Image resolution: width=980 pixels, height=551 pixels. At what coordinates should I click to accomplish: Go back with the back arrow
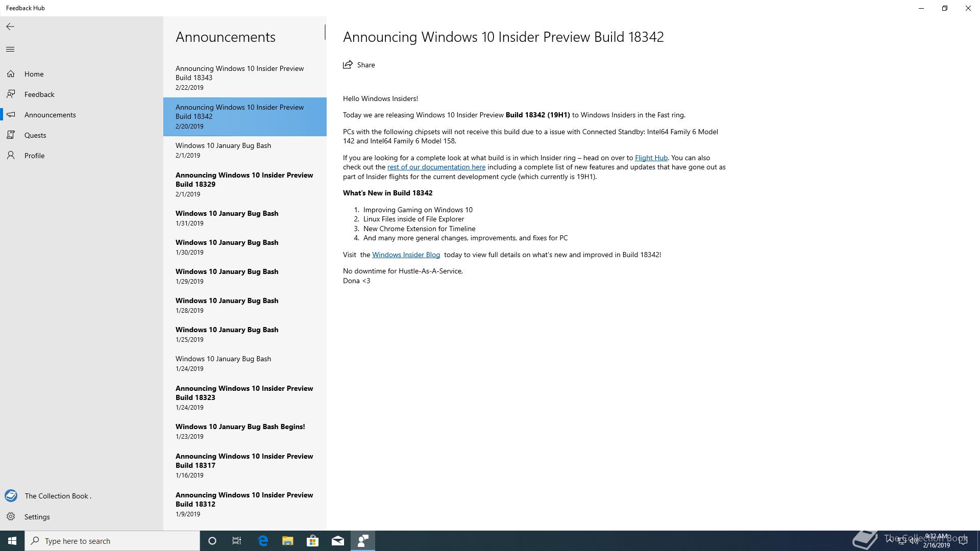[x=10, y=27]
